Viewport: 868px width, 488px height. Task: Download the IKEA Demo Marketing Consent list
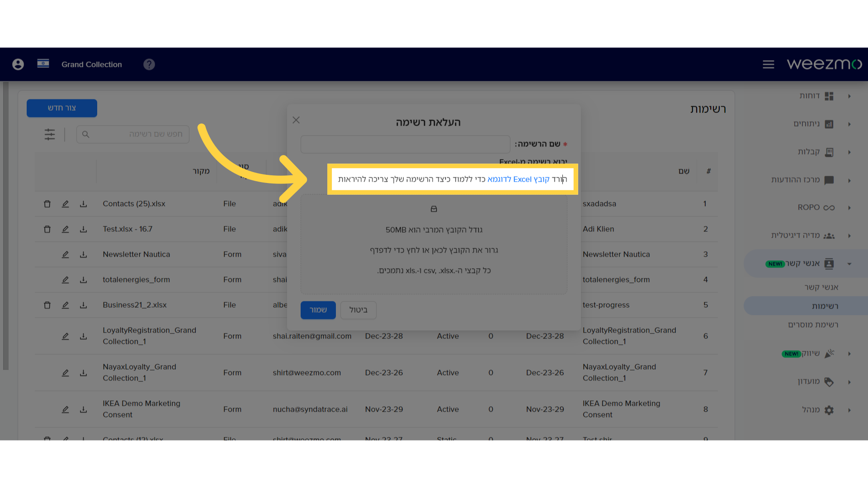coord(83,409)
